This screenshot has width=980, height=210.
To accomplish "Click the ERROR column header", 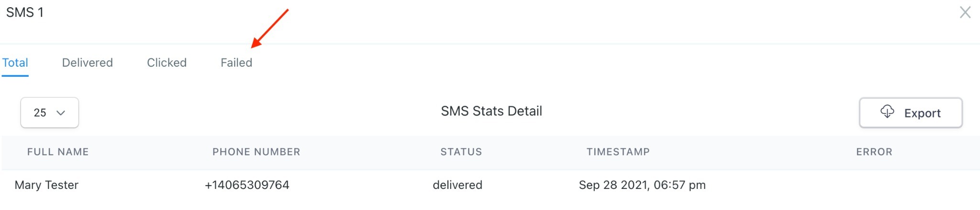I will (874, 152).
